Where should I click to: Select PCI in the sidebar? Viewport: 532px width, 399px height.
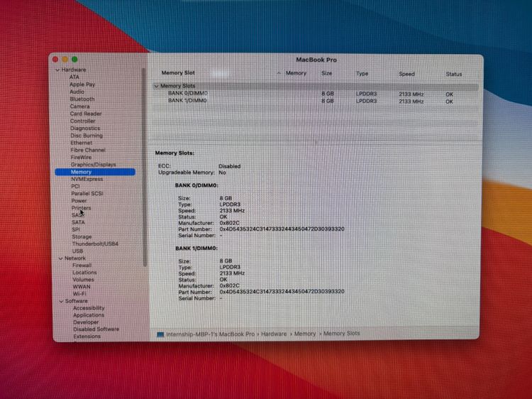75,186
